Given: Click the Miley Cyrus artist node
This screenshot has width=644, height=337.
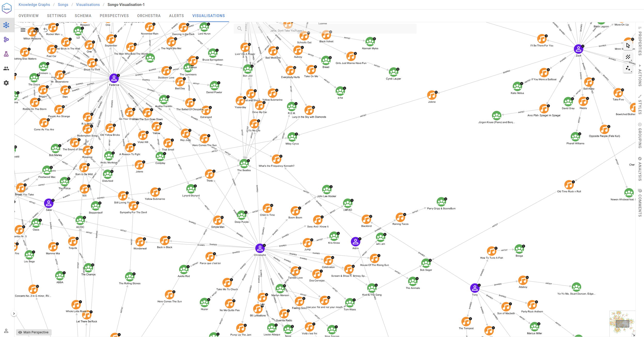Looking at the screenshot, I should [292, 137].
